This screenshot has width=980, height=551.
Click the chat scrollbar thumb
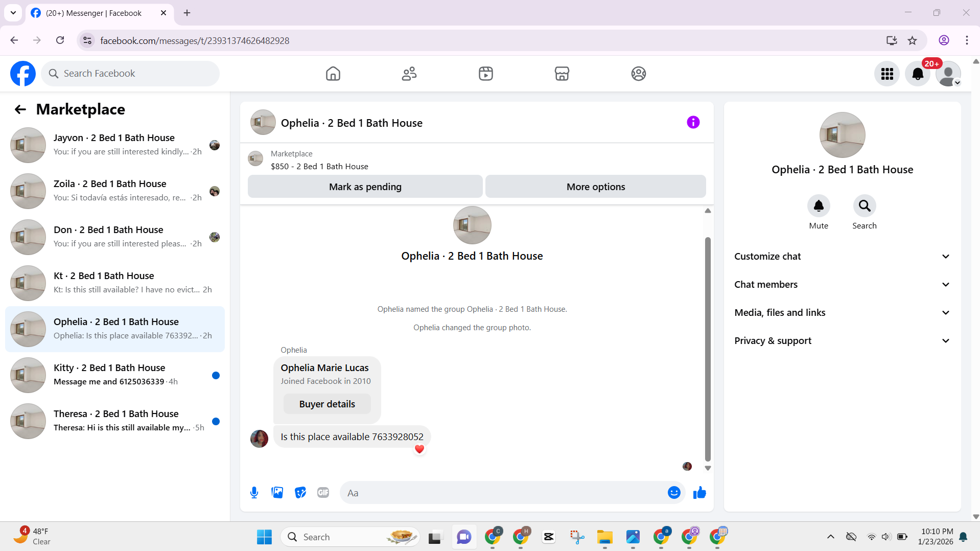[x=708, y=349]
